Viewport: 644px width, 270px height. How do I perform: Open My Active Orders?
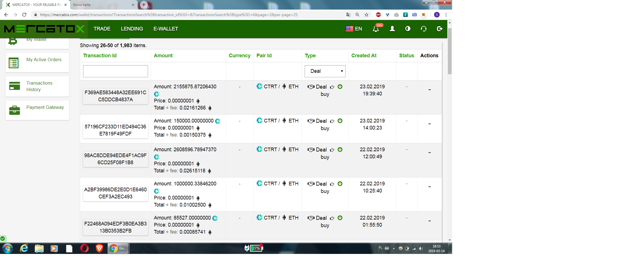click(x=37, y=63)
